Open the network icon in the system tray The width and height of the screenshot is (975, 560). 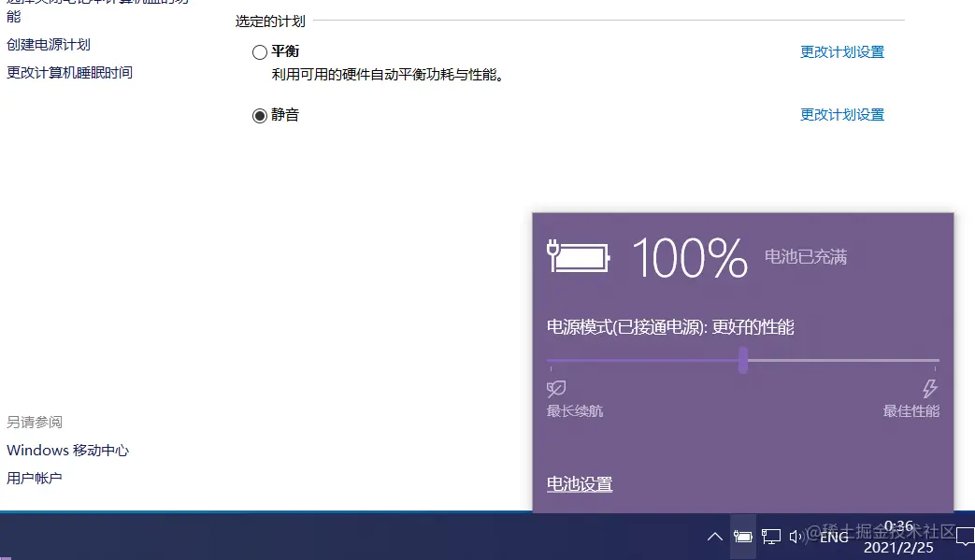771,537
